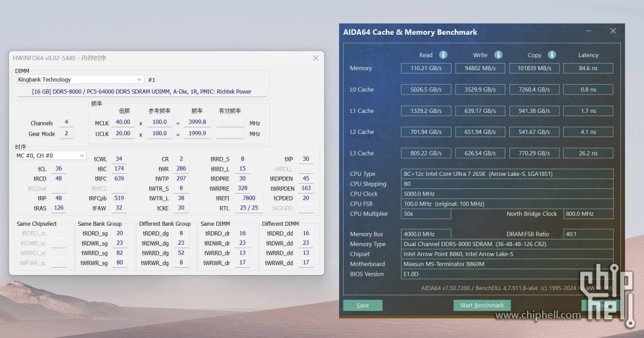644x338 pixels.
Task: Click the tCL value 36
Action: coord(58,169)
